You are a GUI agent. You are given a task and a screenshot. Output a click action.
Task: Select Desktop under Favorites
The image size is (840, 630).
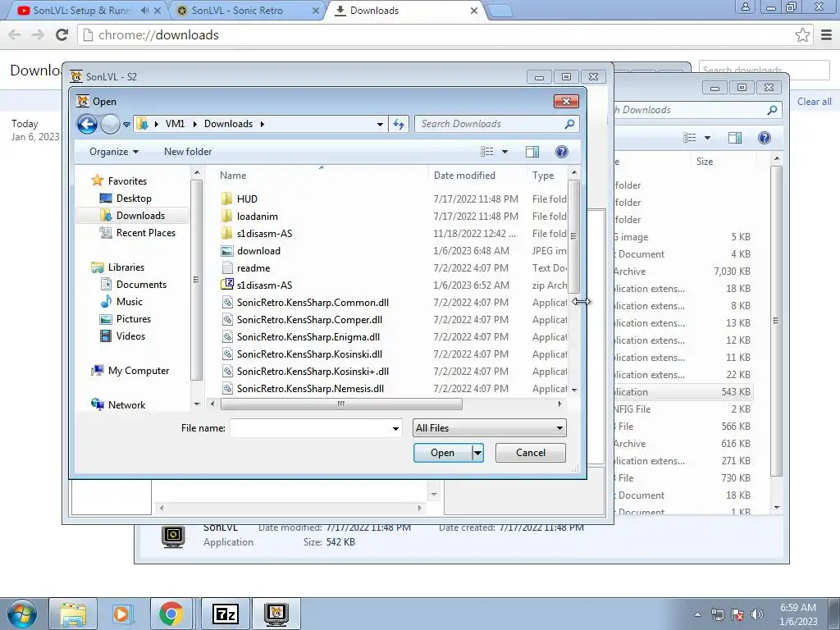coord(134,199)
